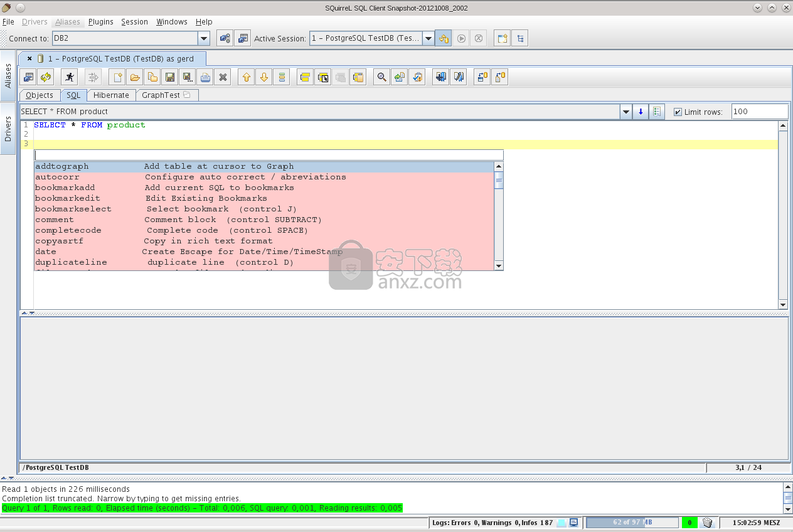
Task: Toggle the highlighted icon right of Active Session
Action: pos(444,38)
